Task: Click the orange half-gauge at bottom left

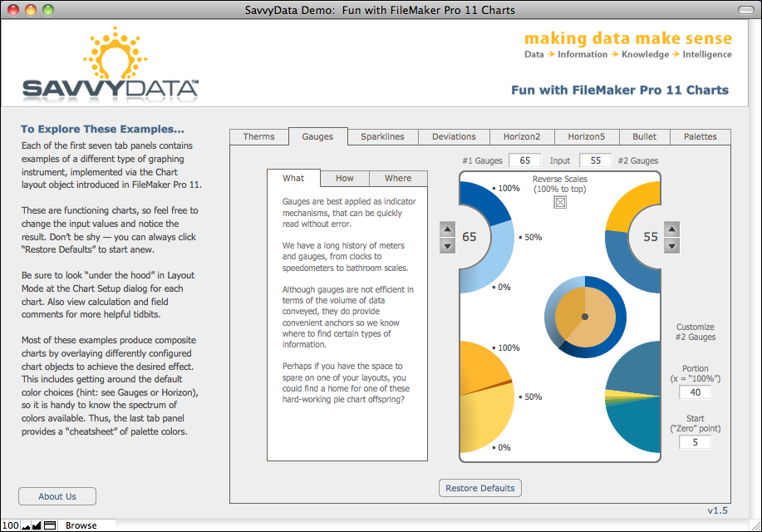Action: coord(486,397)
